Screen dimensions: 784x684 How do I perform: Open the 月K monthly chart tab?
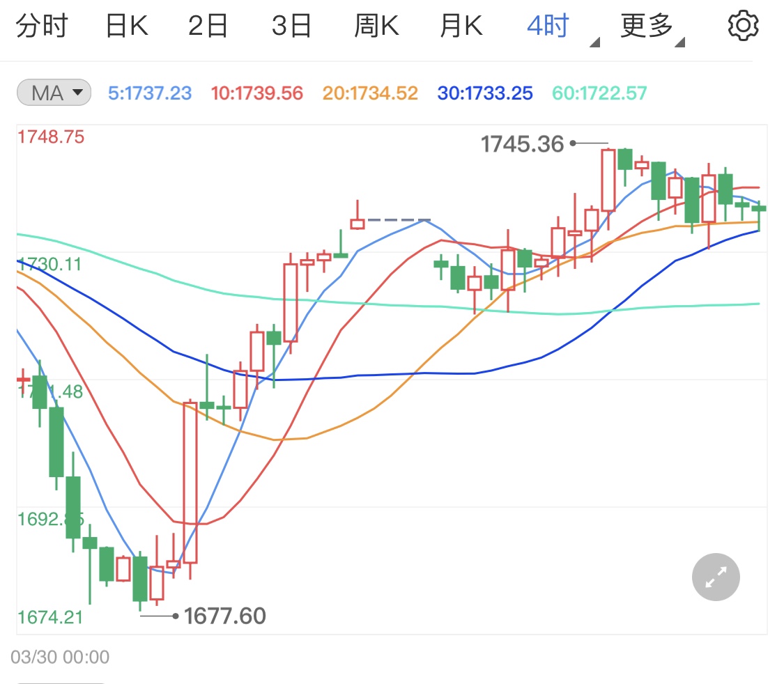pos(460,25)
